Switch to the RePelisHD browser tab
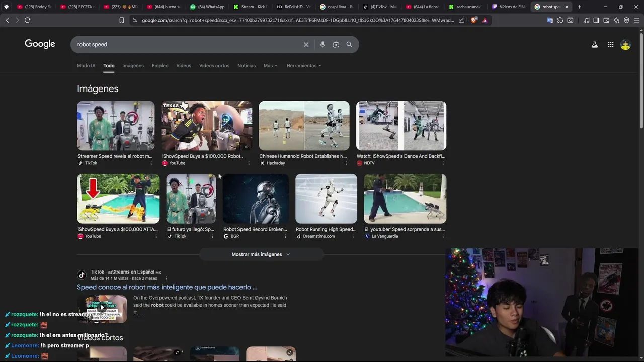This screenshot has height=362, width=644. tap(294, 7)
